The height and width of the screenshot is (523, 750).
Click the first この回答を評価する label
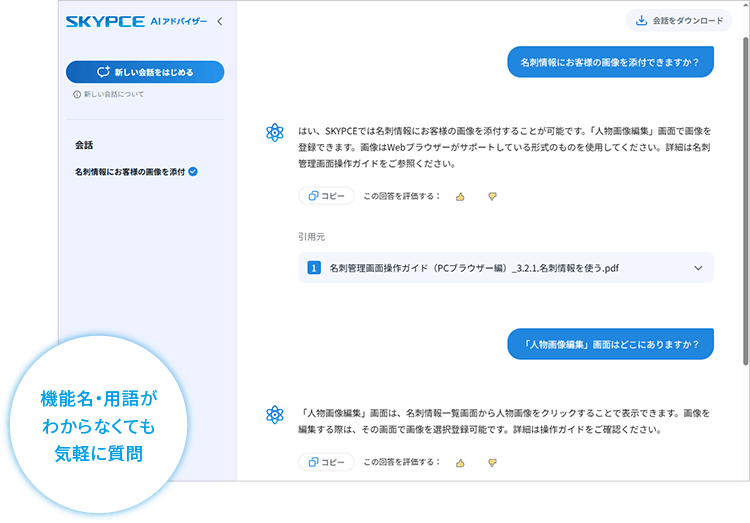click(x=401, y=196)
